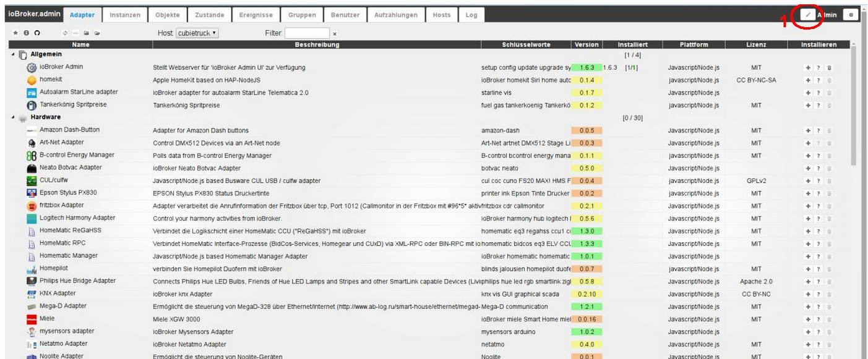Open system settings gear button at top right
The width and height of the screenshot is (868, 359).
[x=851, y=15]
